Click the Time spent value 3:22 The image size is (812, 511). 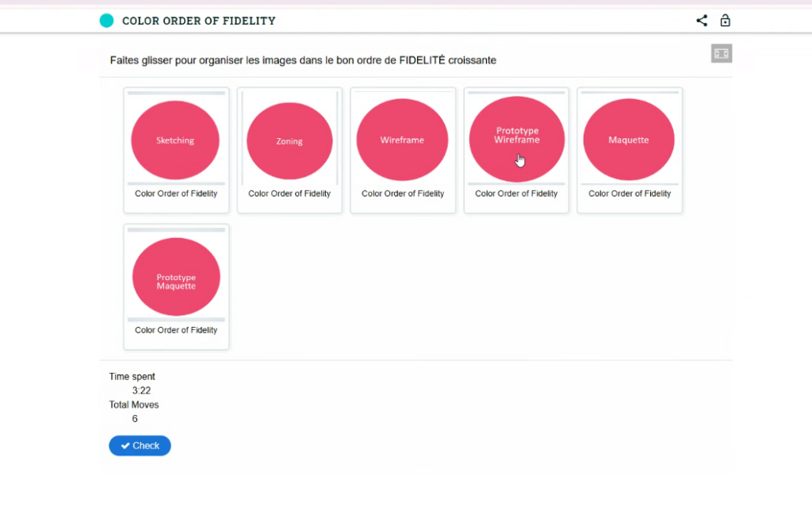141,390
